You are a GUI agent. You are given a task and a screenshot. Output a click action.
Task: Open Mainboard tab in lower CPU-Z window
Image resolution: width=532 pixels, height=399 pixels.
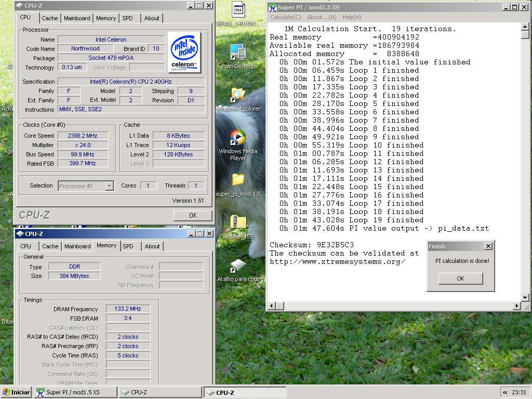coord(77,246)
